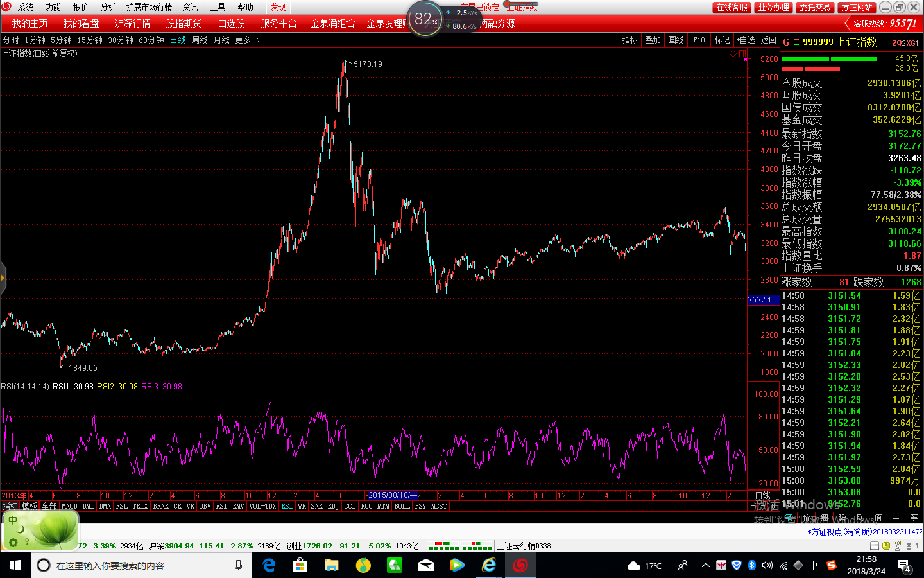
Task: Expand 更多 period options
Action: pyautogui.click(x=248, y=40)
